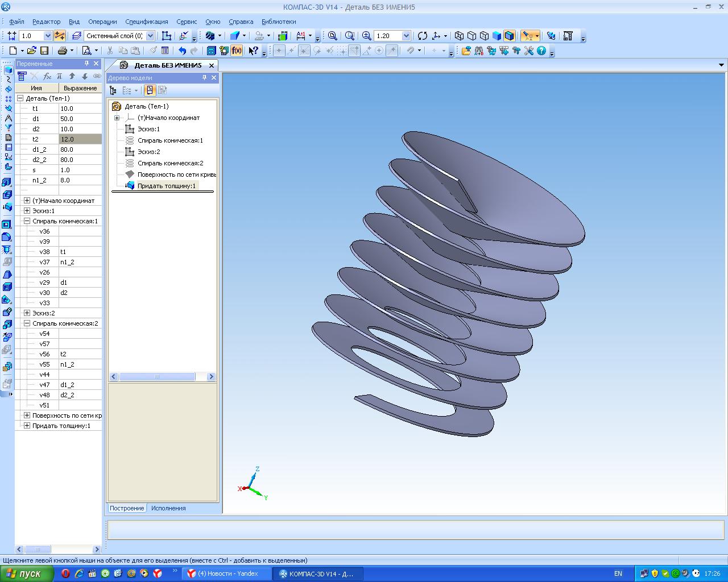Toggle shaded with edges display
The height and width of the screenshot is (582, 728).
(510, 36)
